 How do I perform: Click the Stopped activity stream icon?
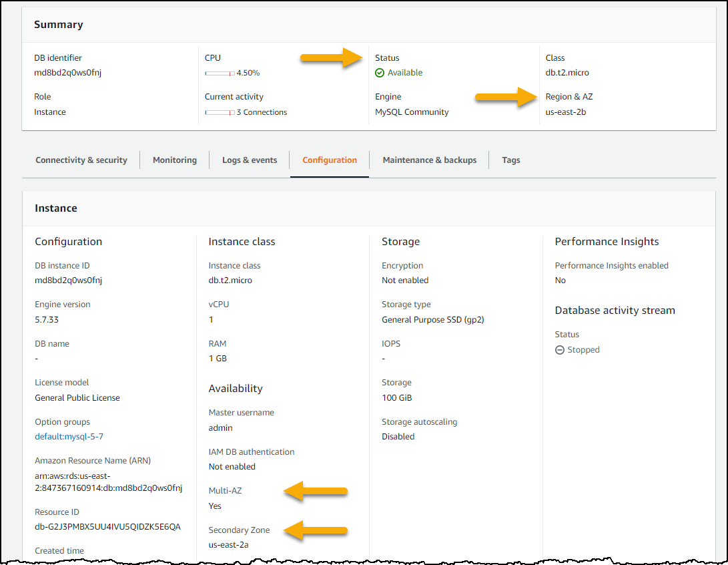point(561,349)
